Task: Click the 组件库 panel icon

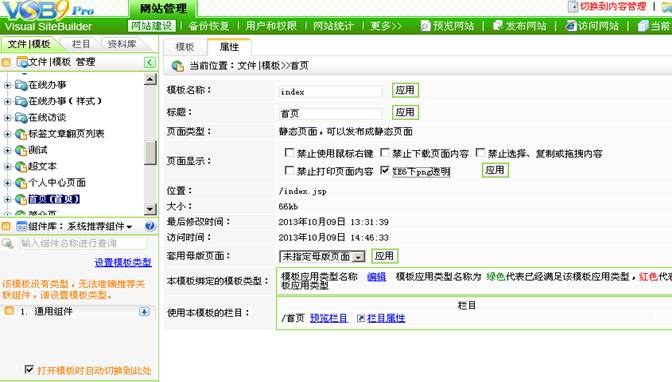Action: (x=21, y=226)
